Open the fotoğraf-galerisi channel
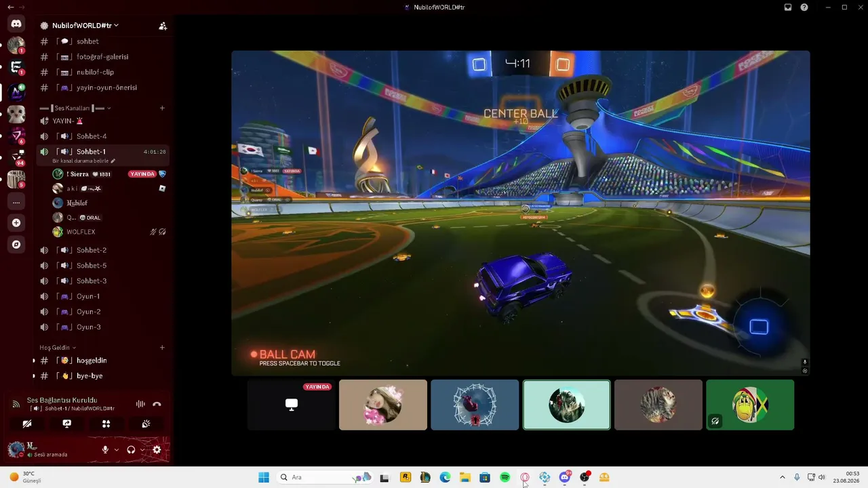 [102, 57]
